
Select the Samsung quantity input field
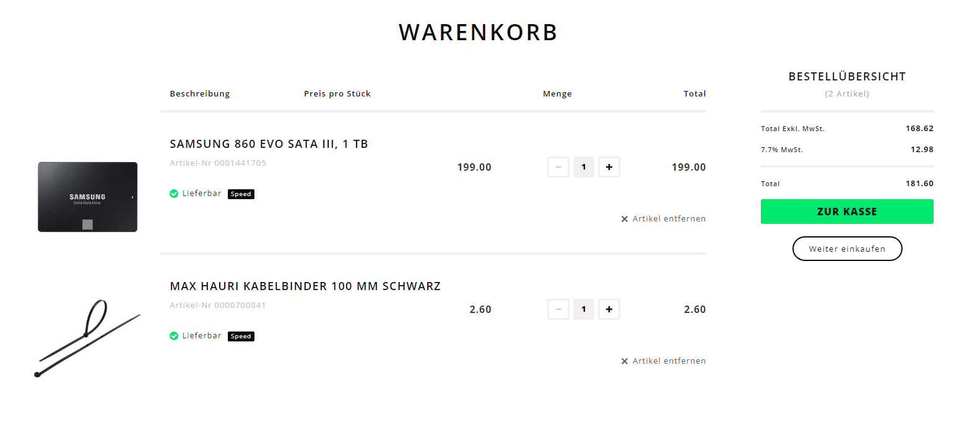pyautogui.click(x=584, y=167)
